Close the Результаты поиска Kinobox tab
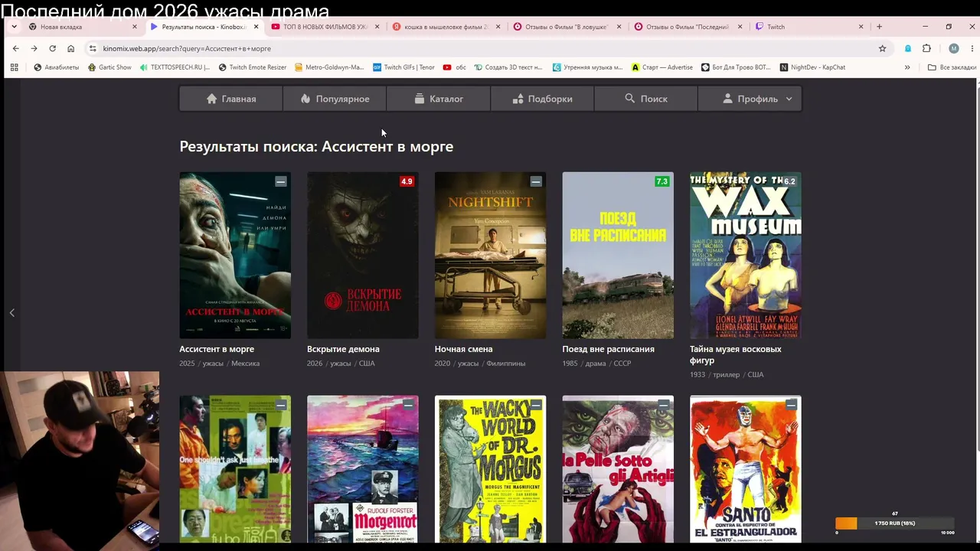This screenshot has width=980, height=551. [256, 27]
